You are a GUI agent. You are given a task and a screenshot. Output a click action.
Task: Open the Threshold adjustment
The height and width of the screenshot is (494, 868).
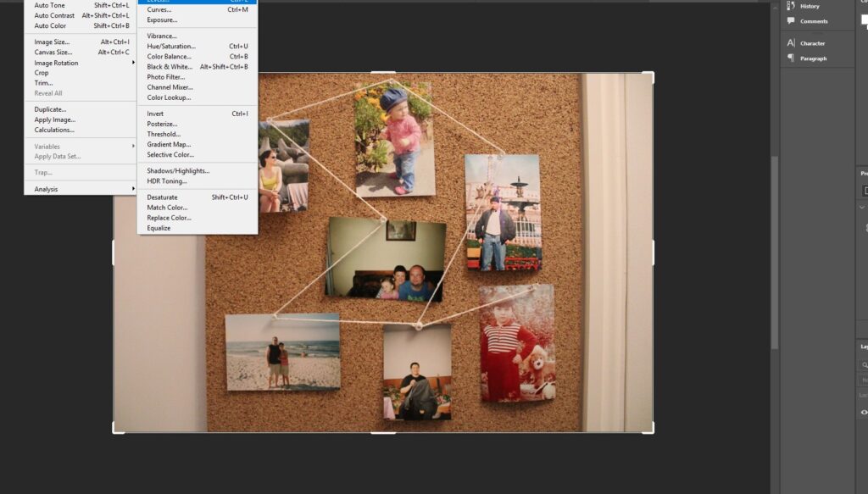click(197, 134)
